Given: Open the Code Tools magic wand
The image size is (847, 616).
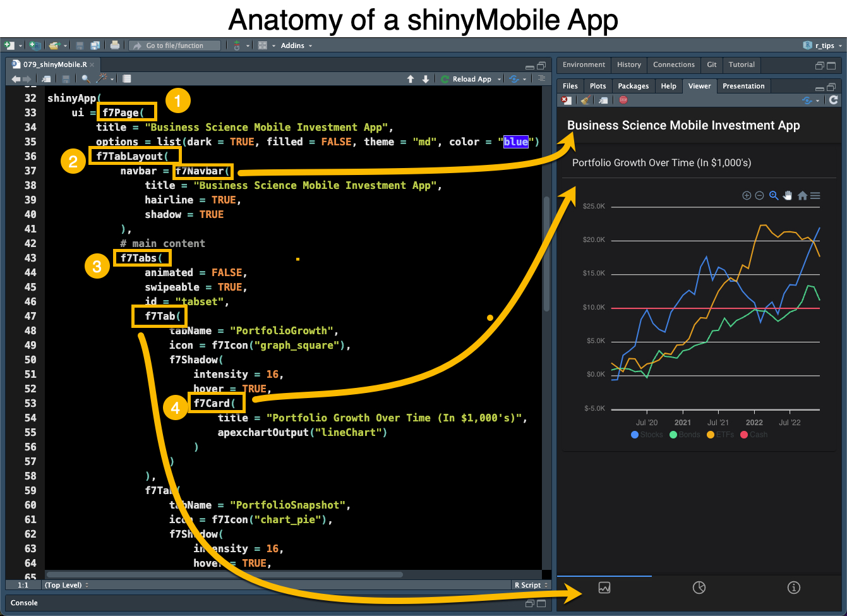Looking at the screenshot, I should tap(102, 79).
